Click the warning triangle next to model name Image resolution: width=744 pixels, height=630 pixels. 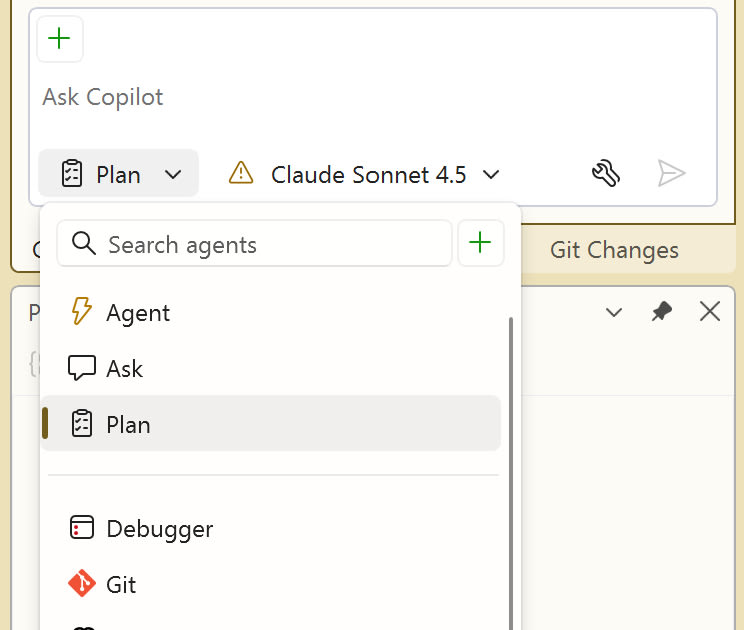point(241,173)
